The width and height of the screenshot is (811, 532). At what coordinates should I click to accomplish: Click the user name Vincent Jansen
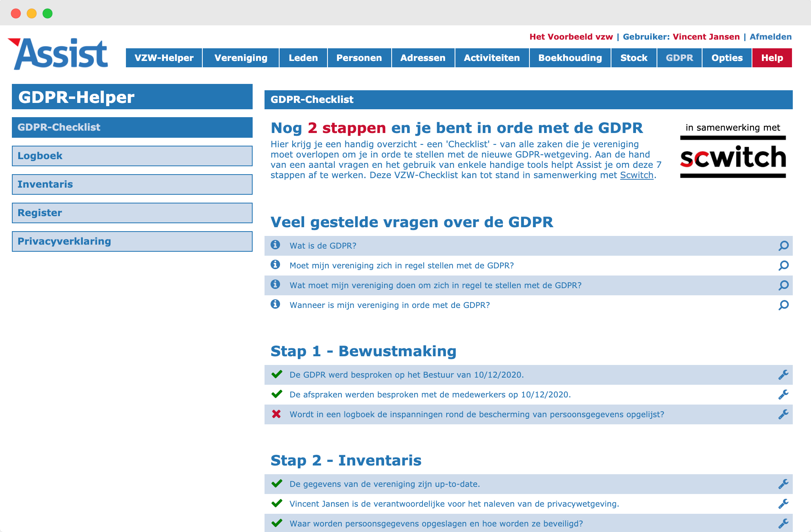(706, 37)
